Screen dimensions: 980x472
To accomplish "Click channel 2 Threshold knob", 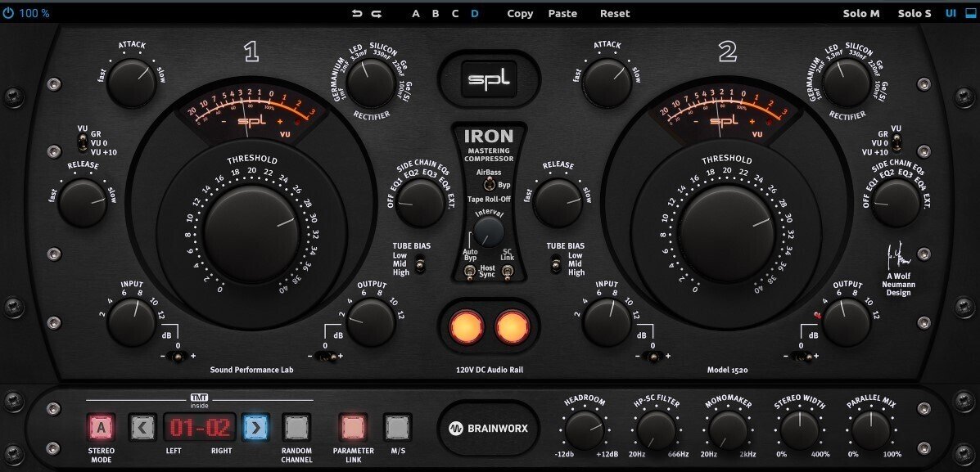I will pyautogui.click(x=726, y=233).
